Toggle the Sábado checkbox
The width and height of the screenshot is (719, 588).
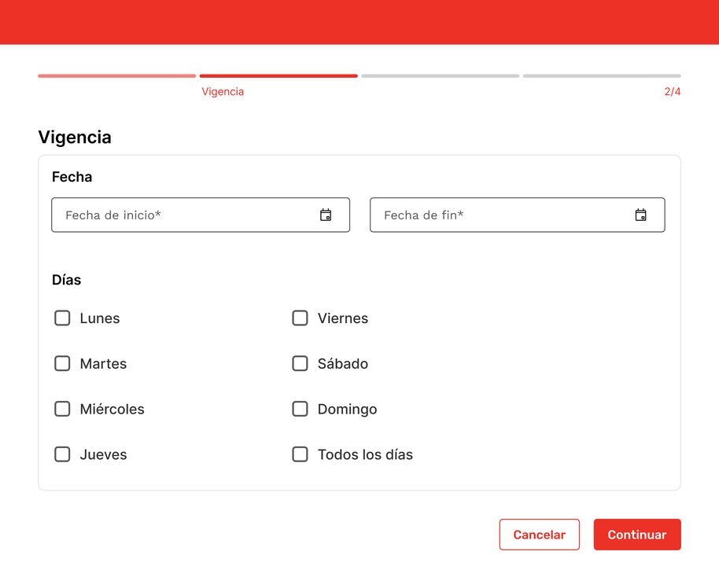300,363
